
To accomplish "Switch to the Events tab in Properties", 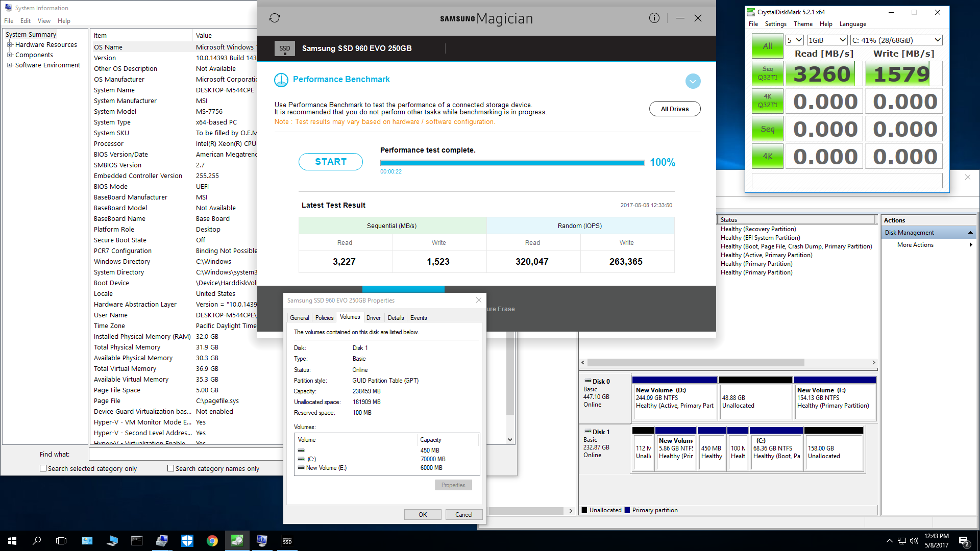I will click(x=419, y=318).
